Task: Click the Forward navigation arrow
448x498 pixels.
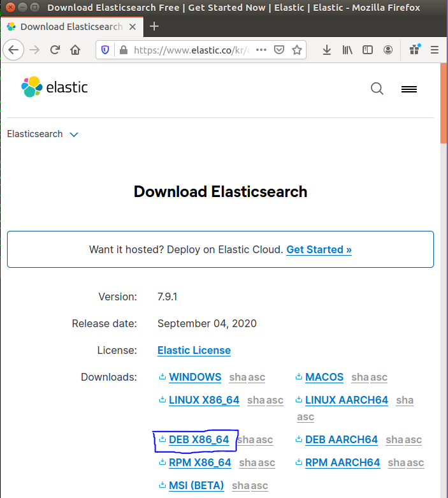Action: (x=34, y=50)
